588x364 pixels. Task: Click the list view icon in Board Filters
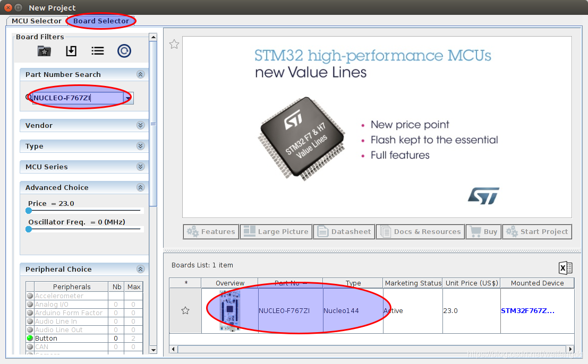coord(98,51)
